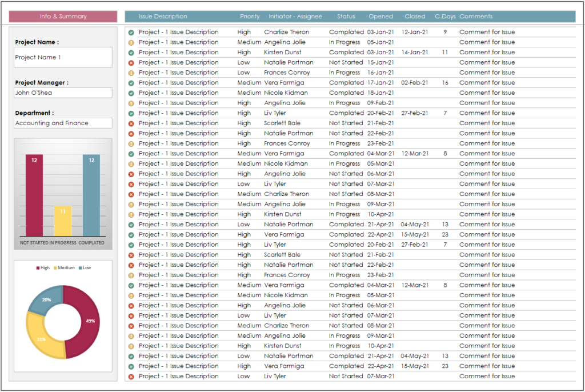Image resolution: width=585 pixels, height=392 pixels.
Task: Click the green completed icon on Vera Farmiga's 17-Jan row
Action: [132, 82]
